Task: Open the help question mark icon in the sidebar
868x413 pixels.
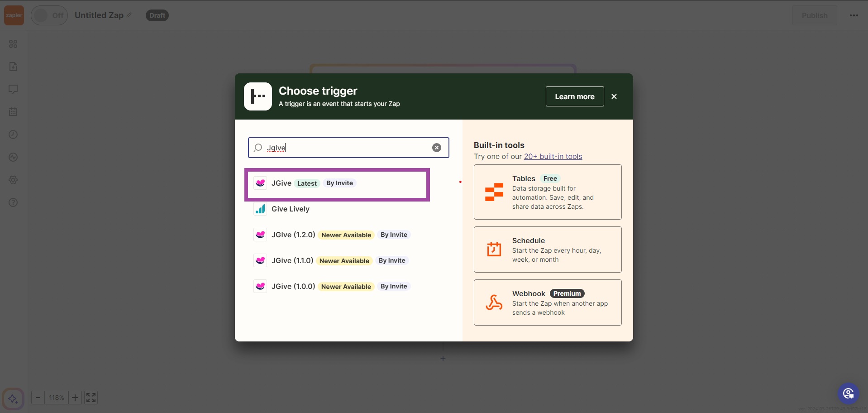Action: coord(13,202)
